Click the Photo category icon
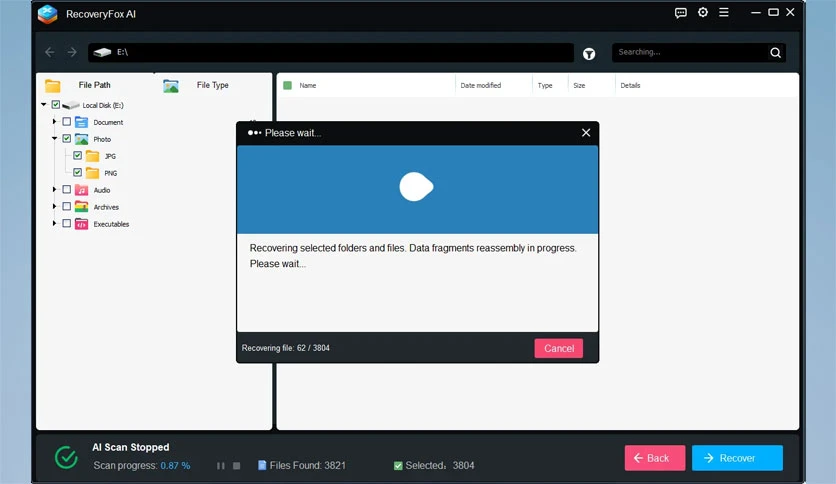This screenshot has width=836, height=484. [81, 139]
